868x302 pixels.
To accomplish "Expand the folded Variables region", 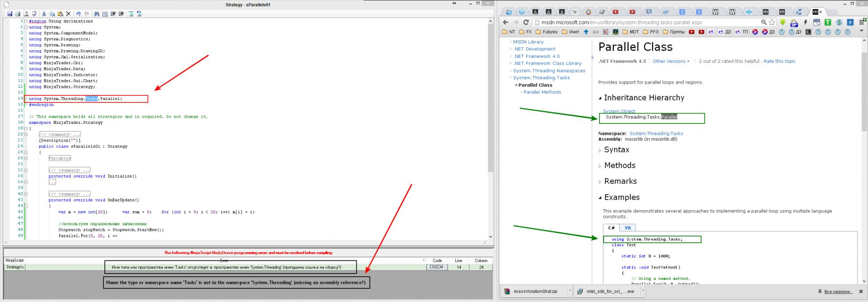I will pyautogui.click(x=60, y=158).
